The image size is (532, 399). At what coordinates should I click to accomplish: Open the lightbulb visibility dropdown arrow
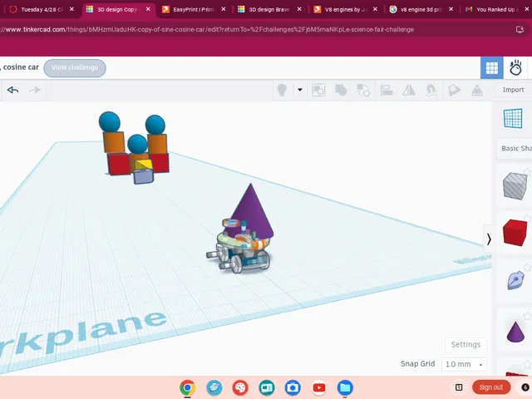[300, 90]
